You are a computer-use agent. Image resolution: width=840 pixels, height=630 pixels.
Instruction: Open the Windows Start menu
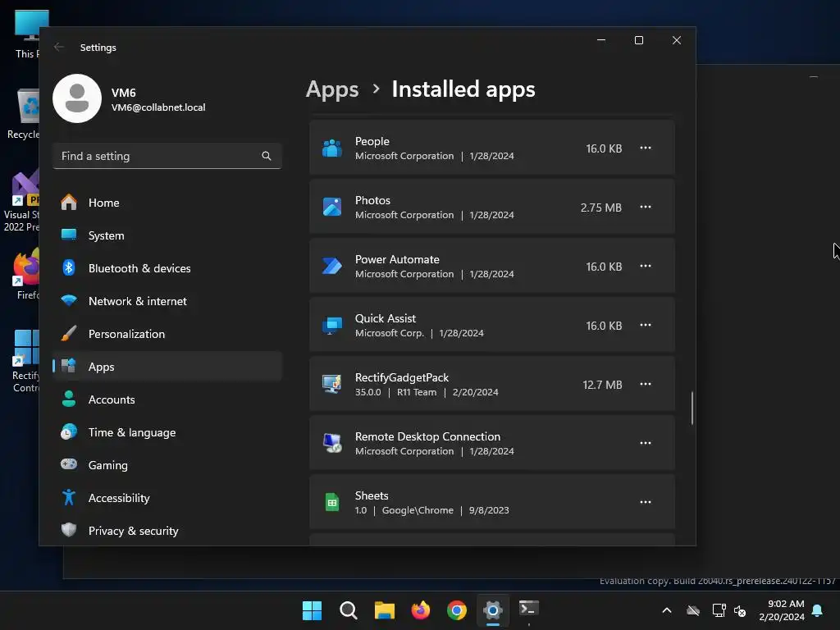click(x=312, y=610)
